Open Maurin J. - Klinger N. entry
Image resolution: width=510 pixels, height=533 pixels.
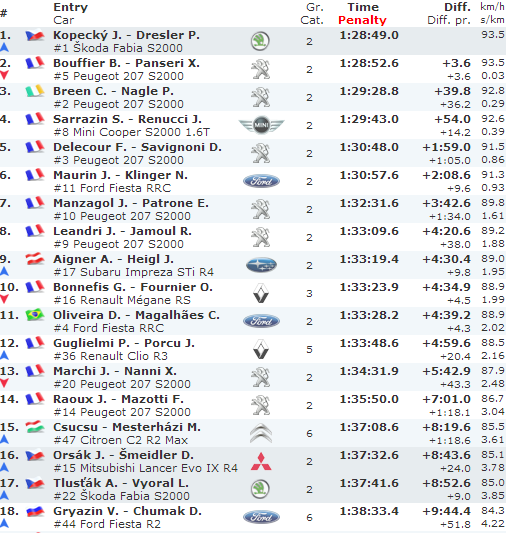click(120, 175)
